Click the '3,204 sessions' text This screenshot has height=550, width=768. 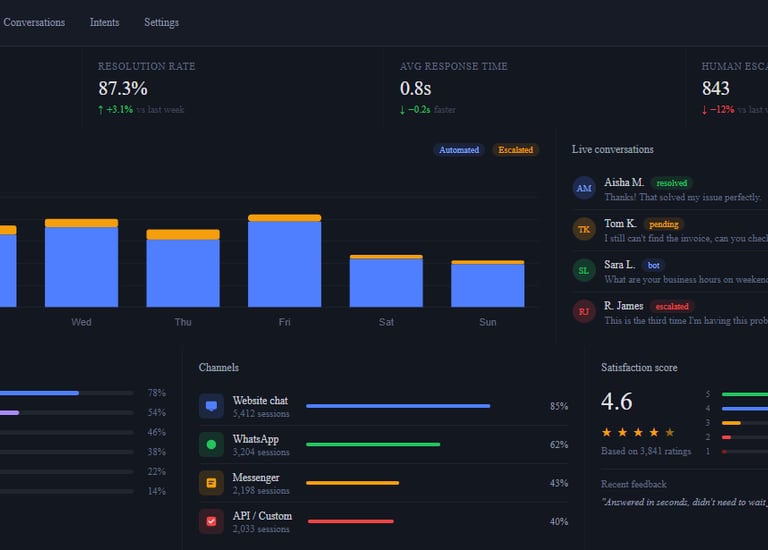point(261,452)
